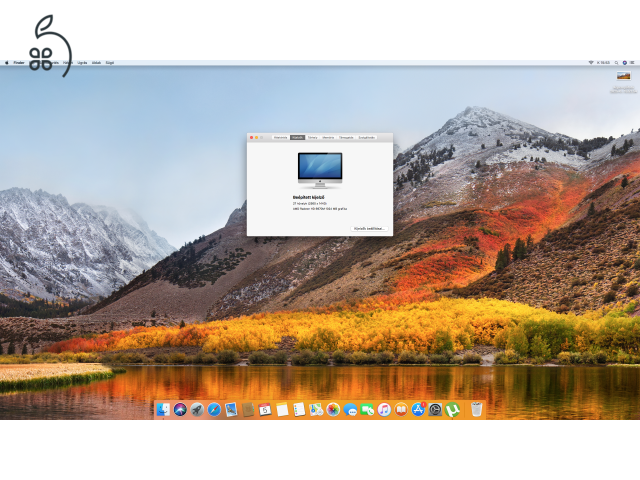640x480 pixels.
Task: Switch to the Tárhely tab
Action: (x=313, y=138)
